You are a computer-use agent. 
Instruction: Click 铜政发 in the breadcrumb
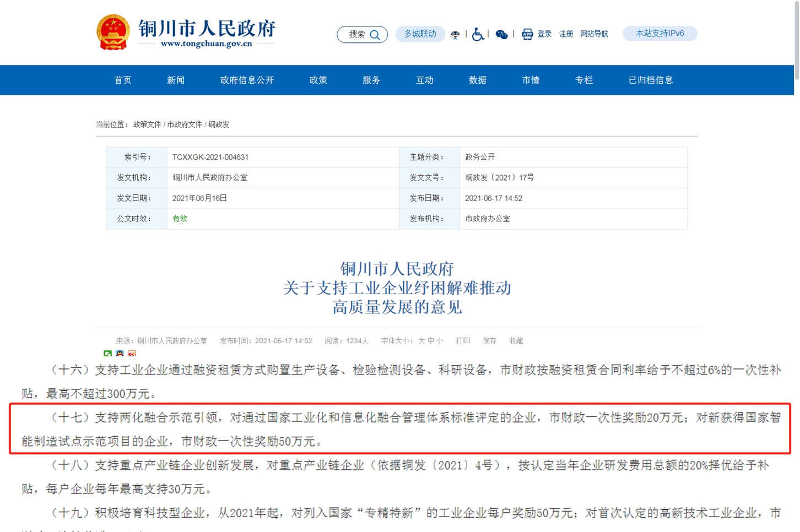click(219, 124)
